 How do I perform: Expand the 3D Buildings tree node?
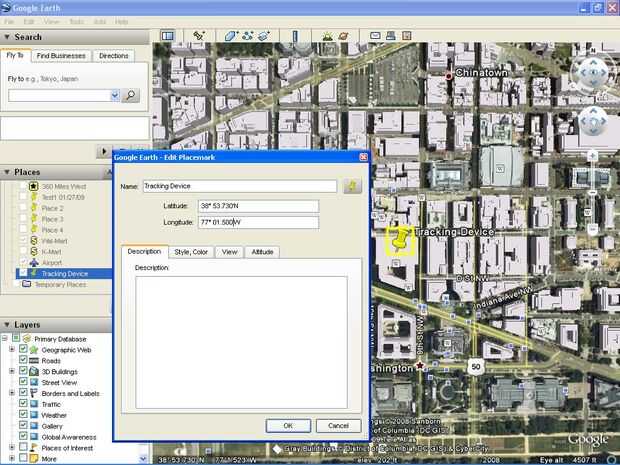12,371
